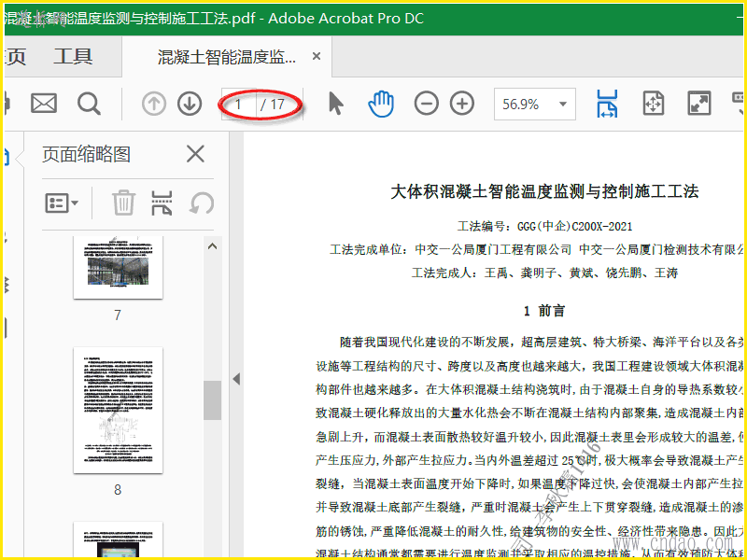
Task: Click the thumbnail panel scrollbar thumb
Action: [213, 400]
